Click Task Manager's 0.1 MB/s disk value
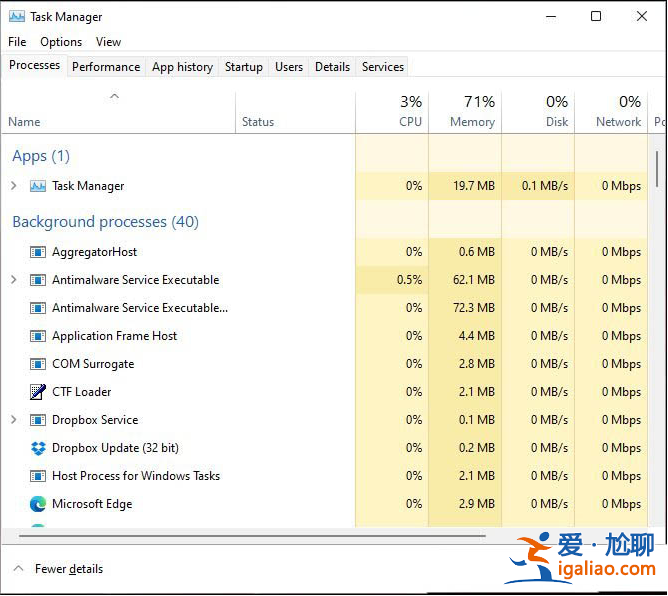The image size is (668, 596). pyautogui.click(x=538, y=186)
